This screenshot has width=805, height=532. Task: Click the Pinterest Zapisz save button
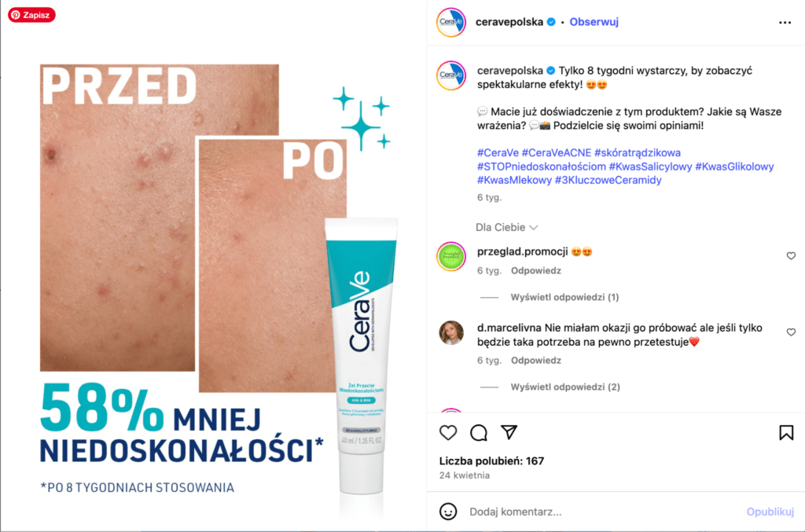pos(31,15)
